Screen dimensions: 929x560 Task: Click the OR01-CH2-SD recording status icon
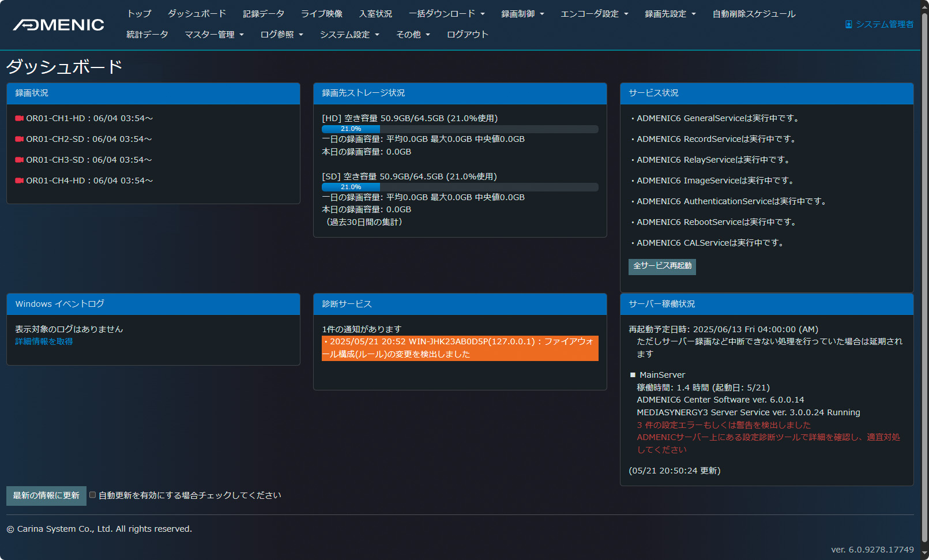(19, 139)
